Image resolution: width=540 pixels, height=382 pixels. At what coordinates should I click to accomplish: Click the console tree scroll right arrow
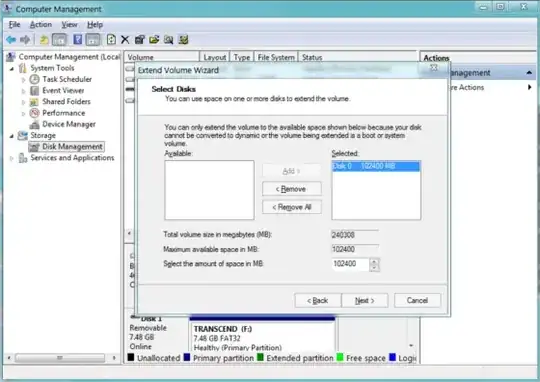(114, 358)
